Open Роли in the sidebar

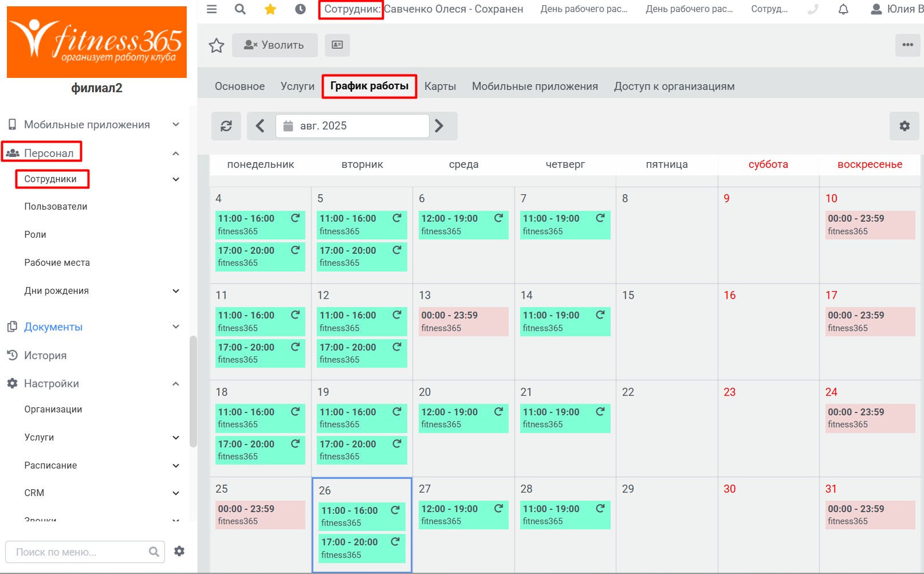[x=35, y=235]
